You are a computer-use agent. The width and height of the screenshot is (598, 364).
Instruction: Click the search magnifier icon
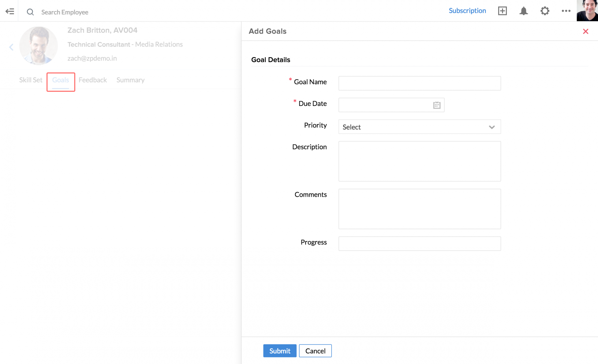(30, 12)
